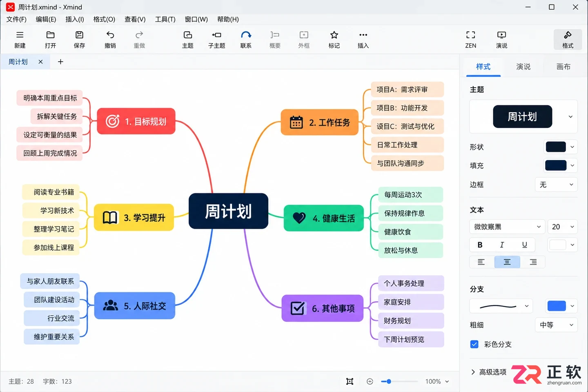Open the 窗口(W) menu

196,19
